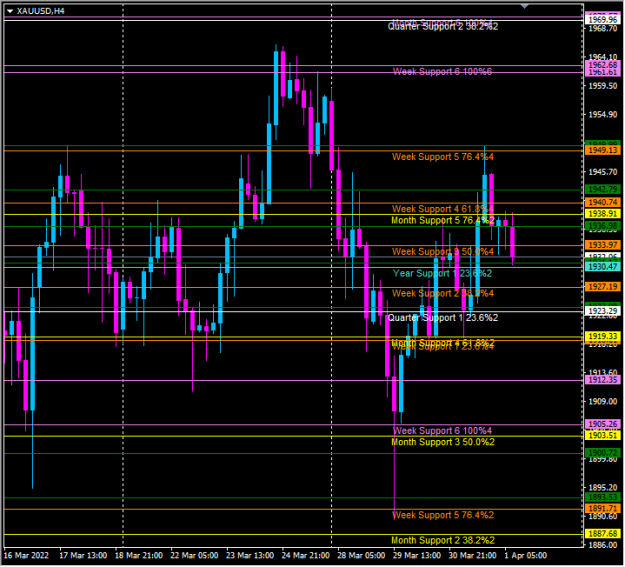Click the green 1936.98 price tag
The height and width of the screenshot is (567, 625).
coord(603,226)
